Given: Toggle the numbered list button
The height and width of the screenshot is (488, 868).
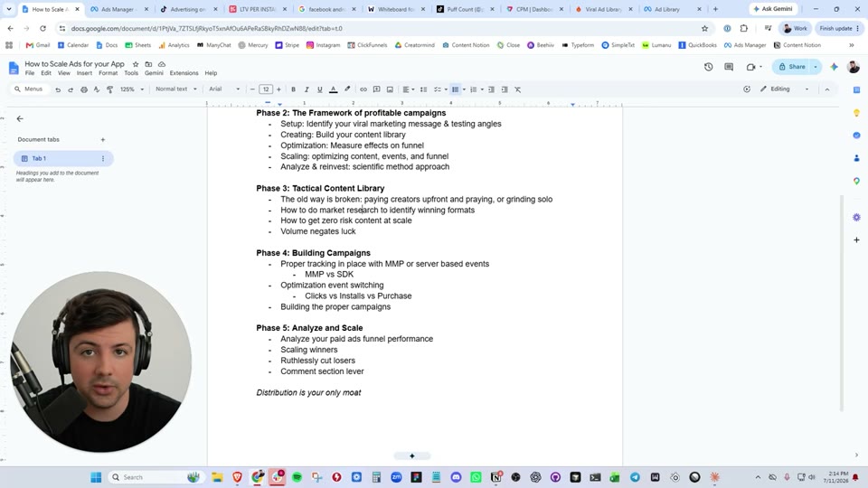Looking at the screenshot, I should tap(473, 89).
